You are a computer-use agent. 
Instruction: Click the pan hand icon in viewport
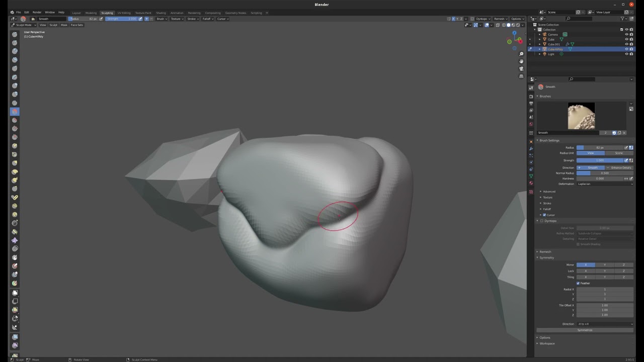(x=521, y=61)
